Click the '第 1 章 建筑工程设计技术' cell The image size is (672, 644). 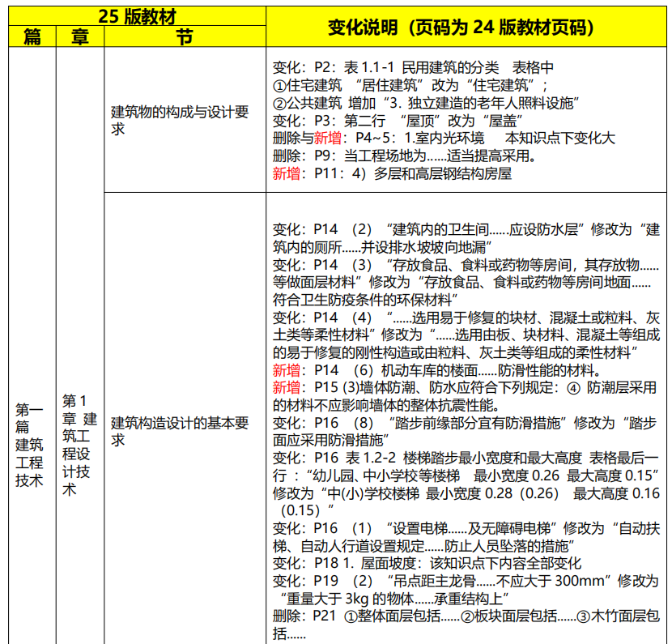point(79,445)
